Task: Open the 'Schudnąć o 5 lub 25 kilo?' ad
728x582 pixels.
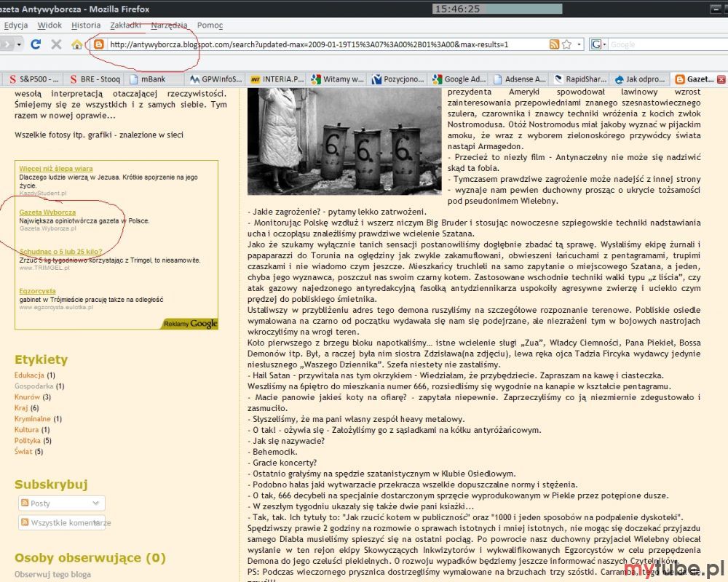Action: pos(61,252)
